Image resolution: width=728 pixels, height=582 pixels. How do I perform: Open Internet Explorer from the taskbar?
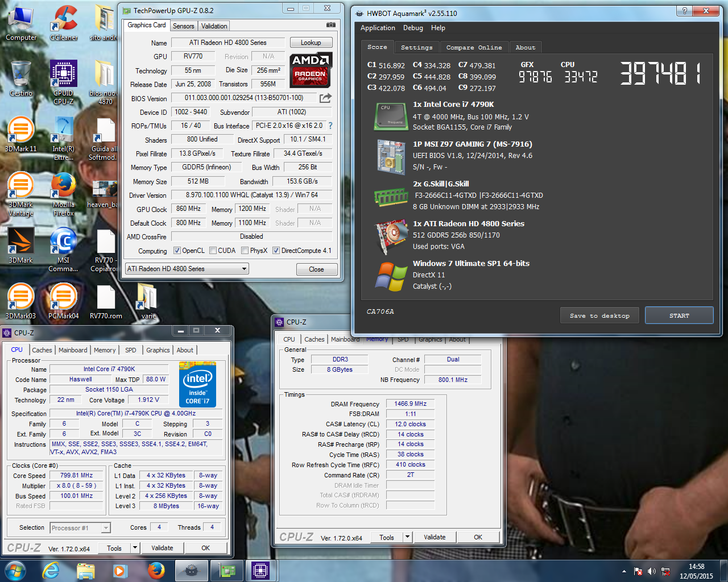point(51,570)
